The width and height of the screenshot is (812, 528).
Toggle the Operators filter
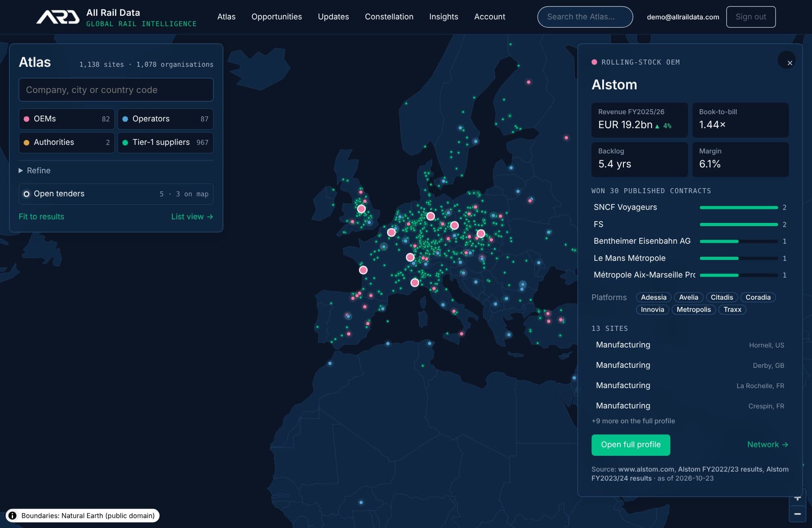pyautogui.click(x=166, y=119)
